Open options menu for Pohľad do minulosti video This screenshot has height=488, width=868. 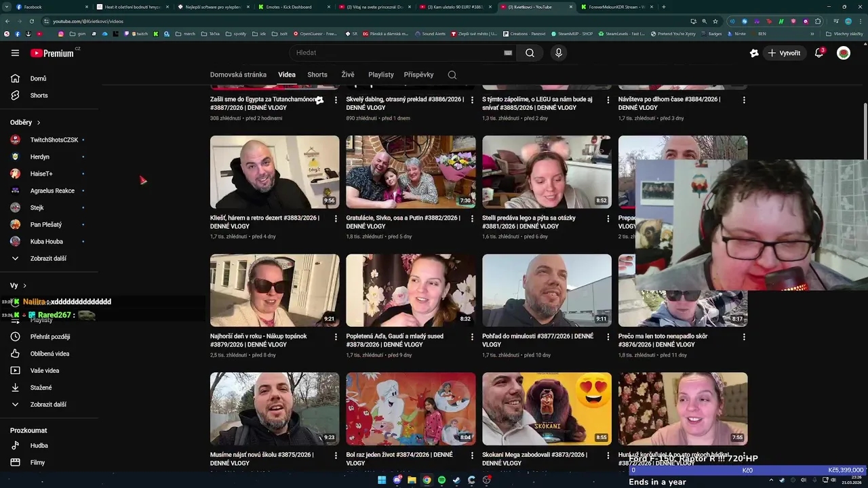pyautogui.click(x=608, y=336)
